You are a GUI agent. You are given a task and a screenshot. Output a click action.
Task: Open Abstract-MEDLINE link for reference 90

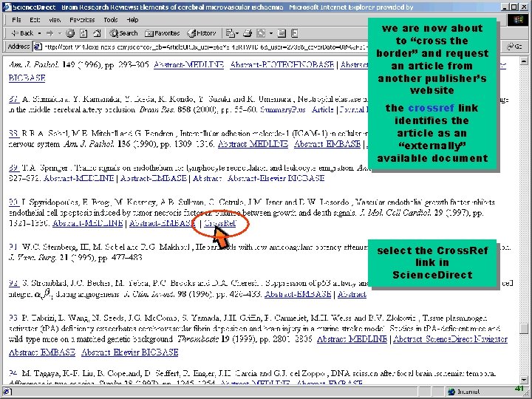87,223
